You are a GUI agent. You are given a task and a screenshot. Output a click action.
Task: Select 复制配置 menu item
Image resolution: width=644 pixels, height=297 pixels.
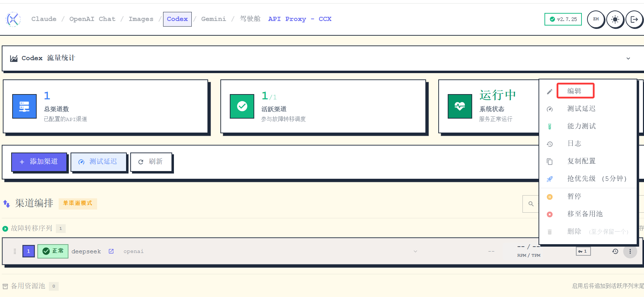coord(588,161)
